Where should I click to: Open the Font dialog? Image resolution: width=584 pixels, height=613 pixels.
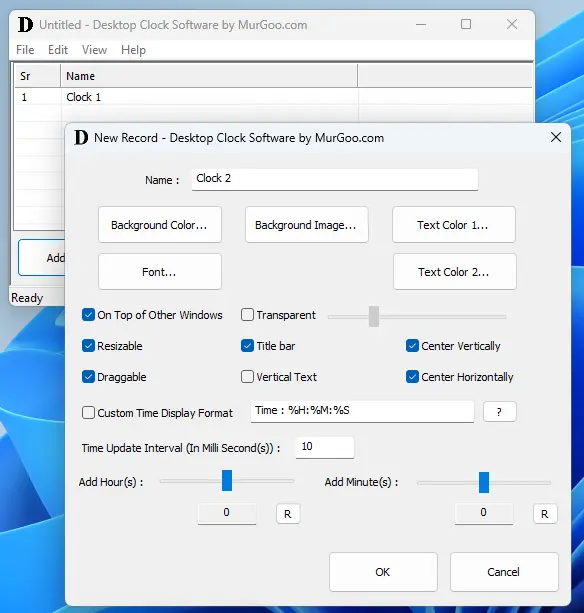[160, 272]
